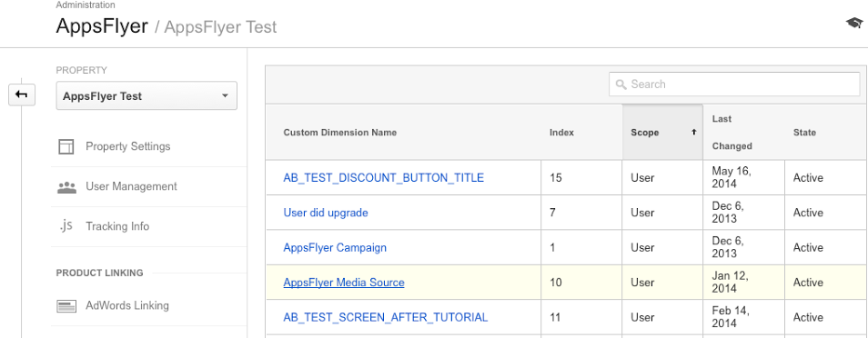
Task: Click the AdWords Linking icon
Action: (x=66, y=306)
